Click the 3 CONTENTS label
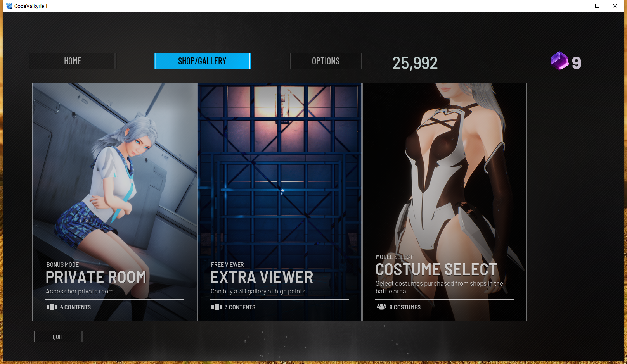 (x=240, y=307)
